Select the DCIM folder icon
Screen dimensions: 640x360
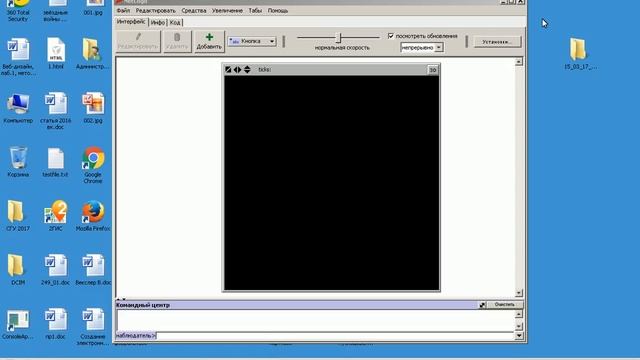point(18,270)
